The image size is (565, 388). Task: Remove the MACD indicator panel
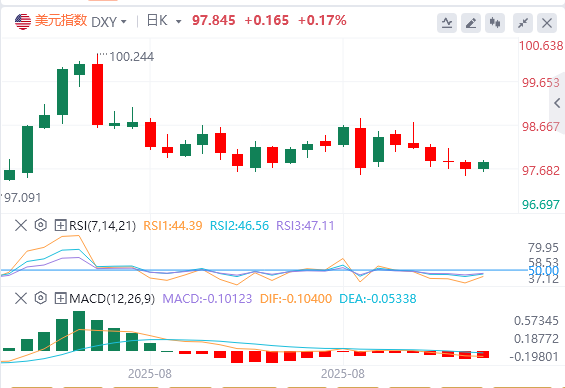(x=21, y=299)
